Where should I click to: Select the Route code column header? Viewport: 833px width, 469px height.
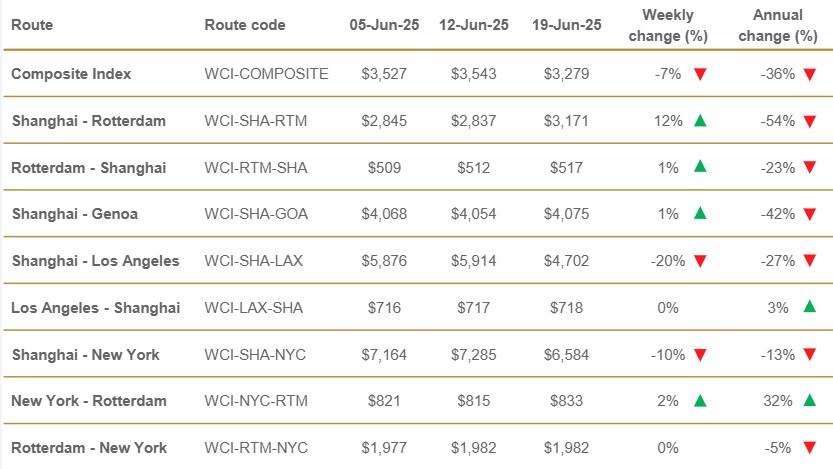tap(244, 25)
